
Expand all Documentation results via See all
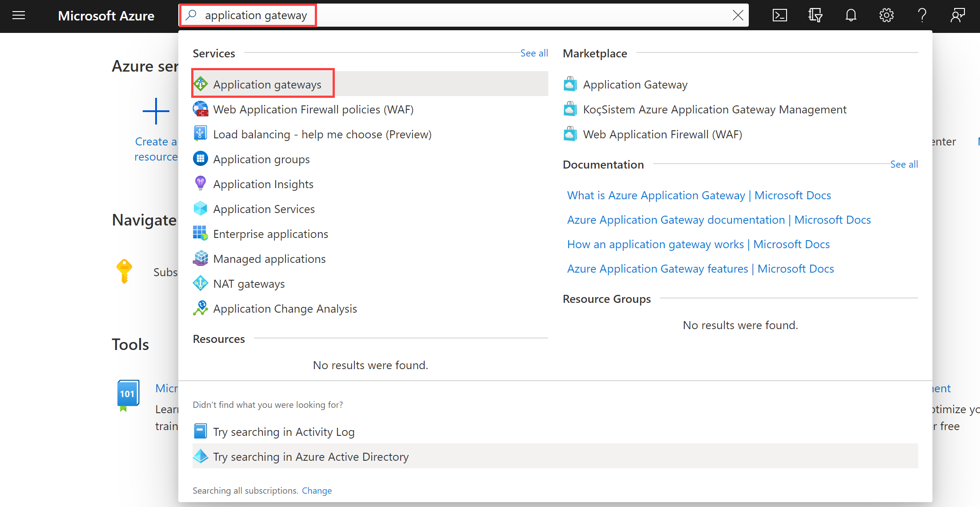click(904, 164)
